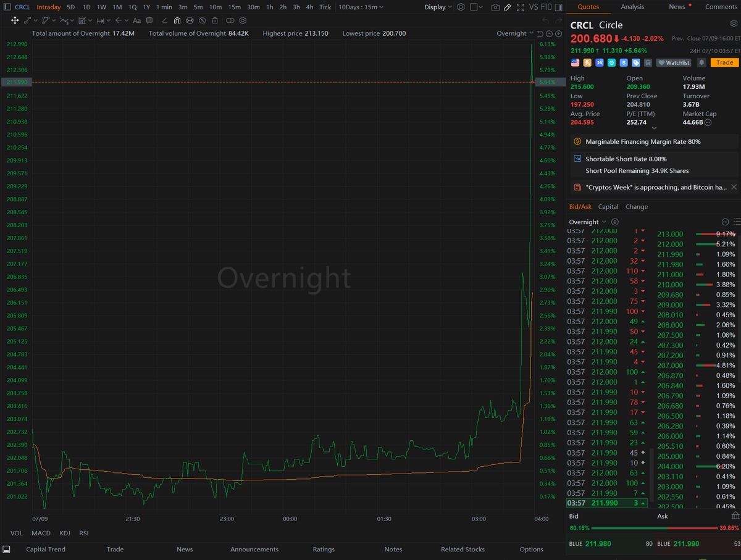This screenshot has height=560, width=741.
Task: Click the grey notes icon beside Watchlist
Action: (x=648, y=62)
